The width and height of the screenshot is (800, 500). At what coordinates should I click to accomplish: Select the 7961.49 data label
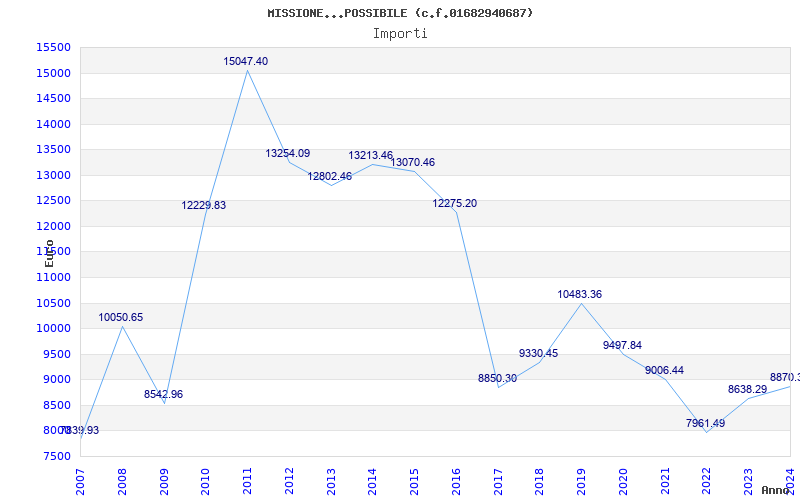[706, 423]
